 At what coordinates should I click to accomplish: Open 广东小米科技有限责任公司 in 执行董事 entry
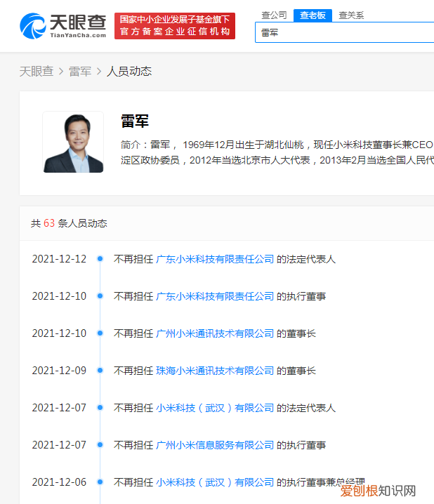(x=215, y=296)
